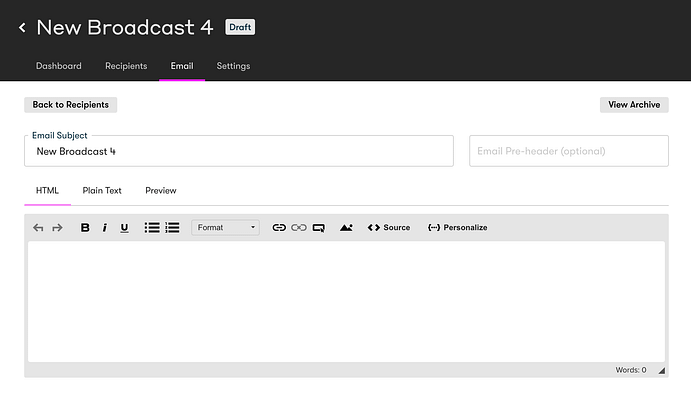The height and width of the screenshot is (400, 691).
Task: Click the button icon after the unlink icon
Action: pyautogui.click(x=319, y=228)
